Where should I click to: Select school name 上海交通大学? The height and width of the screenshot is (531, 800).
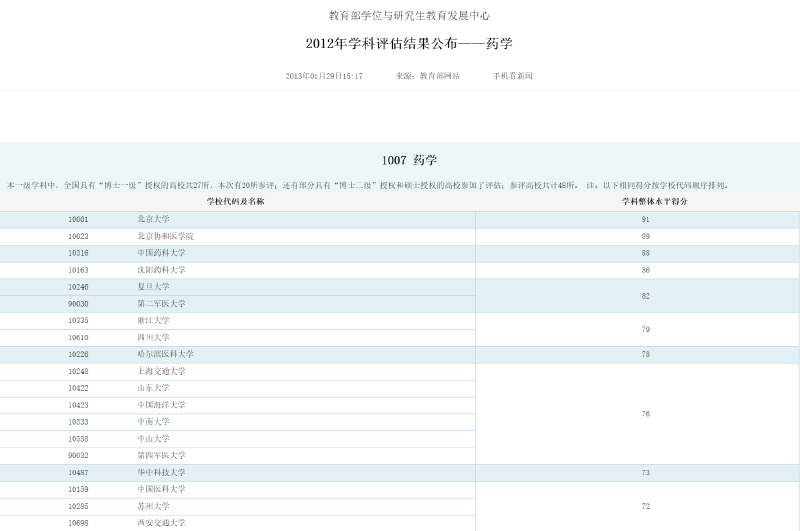(x=161, y=371)
